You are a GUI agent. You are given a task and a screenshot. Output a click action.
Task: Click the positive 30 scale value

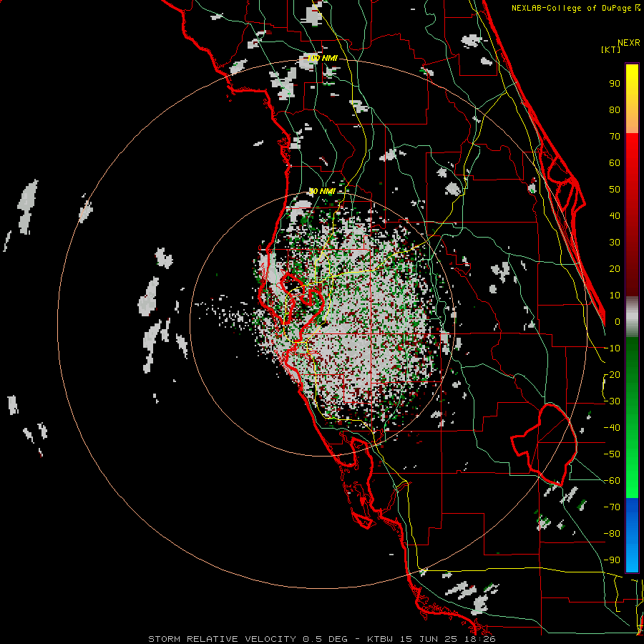point(615,243)
